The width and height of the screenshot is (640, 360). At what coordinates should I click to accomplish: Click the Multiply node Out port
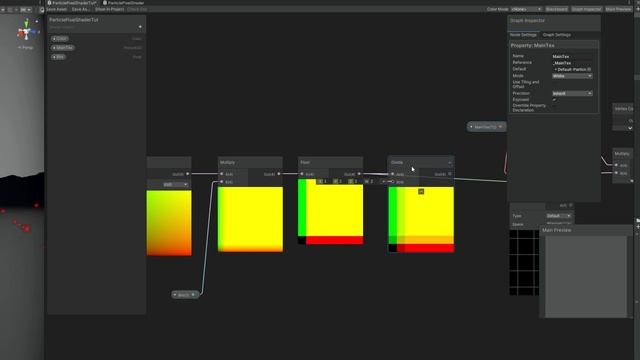(x=279, y=174)
